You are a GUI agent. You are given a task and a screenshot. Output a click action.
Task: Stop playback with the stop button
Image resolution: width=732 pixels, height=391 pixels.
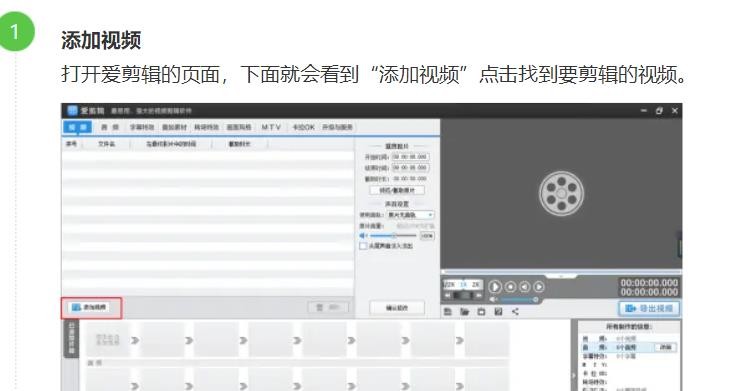click(x=511, y=286)
